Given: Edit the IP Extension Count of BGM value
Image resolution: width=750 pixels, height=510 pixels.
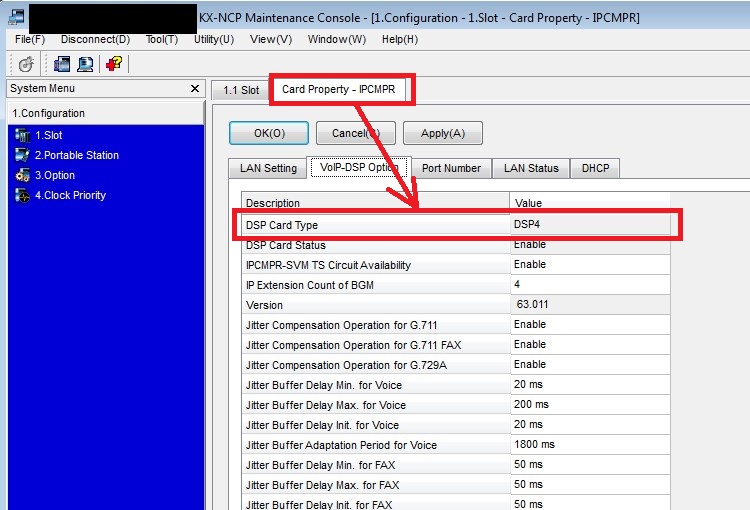Looking at the screenshot, I should tap(590, 285).
